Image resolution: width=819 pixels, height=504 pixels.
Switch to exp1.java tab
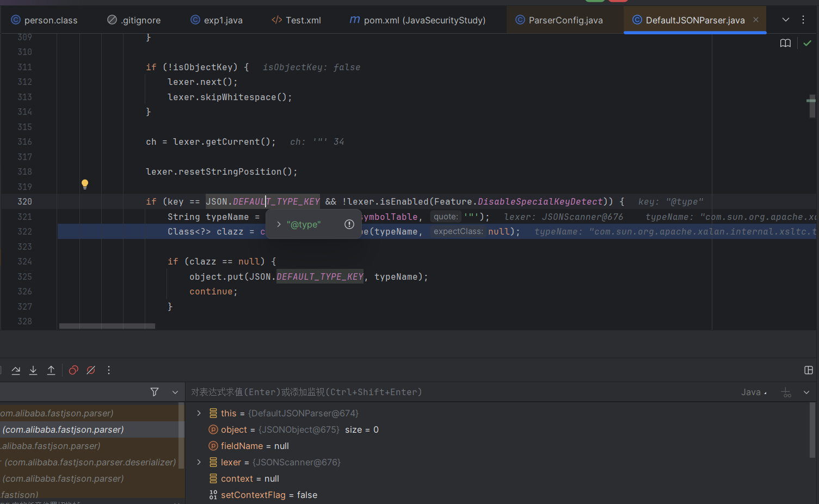[x=217, y=20]
